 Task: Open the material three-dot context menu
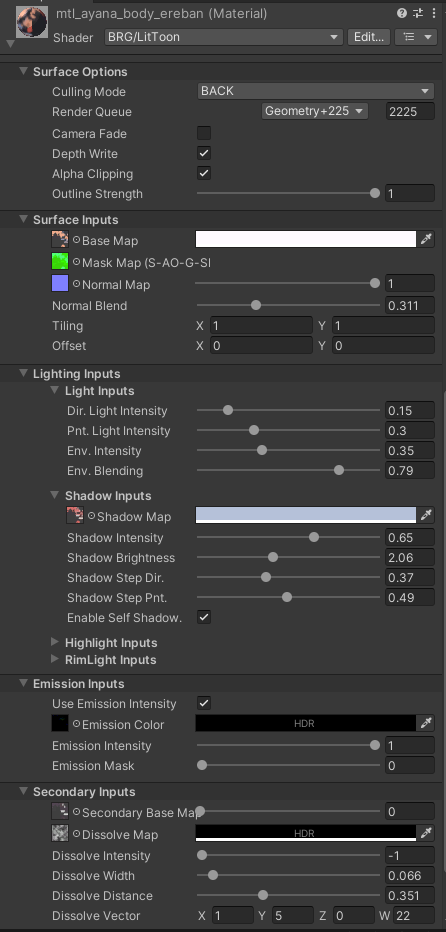pos(434,13)
